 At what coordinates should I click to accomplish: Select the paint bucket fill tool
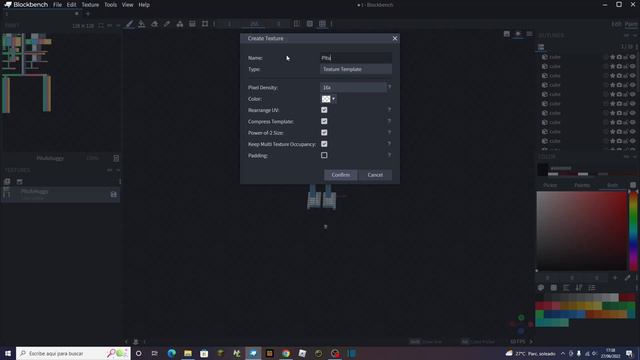coord(142,24)
